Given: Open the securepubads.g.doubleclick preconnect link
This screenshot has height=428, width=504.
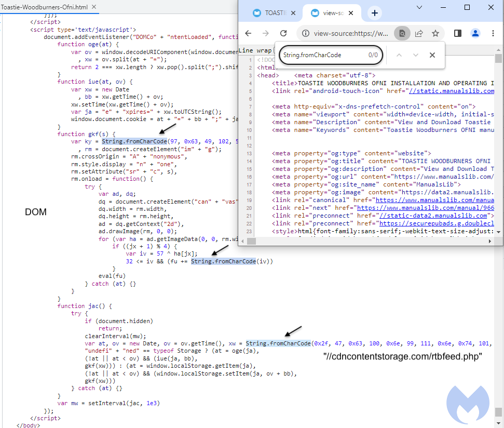Looking at the screenshot, I should [437, 223].
